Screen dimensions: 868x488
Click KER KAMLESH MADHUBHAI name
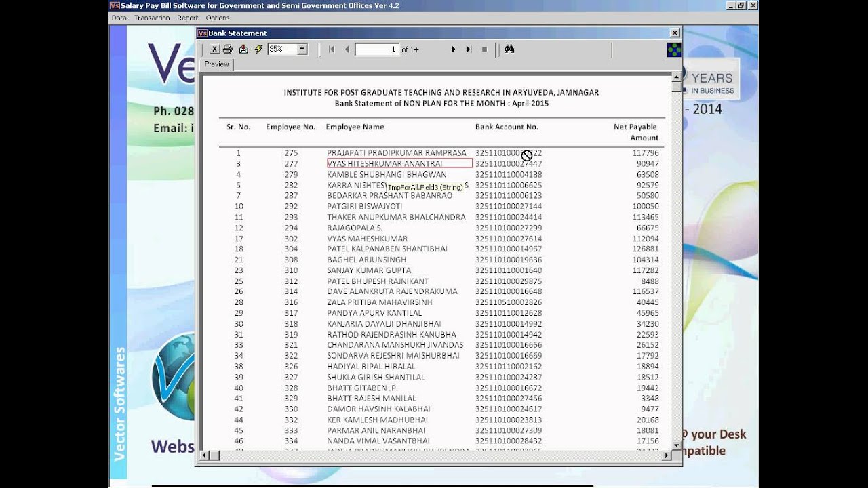[x=377, y=420]
